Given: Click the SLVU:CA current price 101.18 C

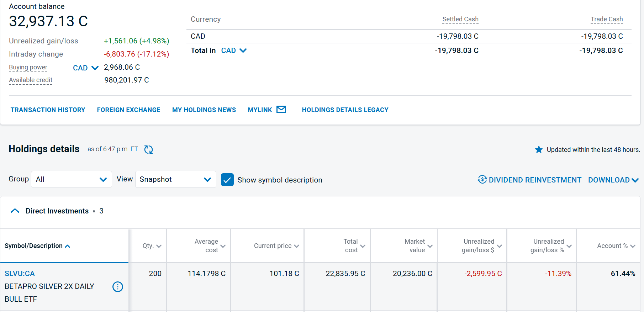Looking at the screenshot, I should point(284,274).
